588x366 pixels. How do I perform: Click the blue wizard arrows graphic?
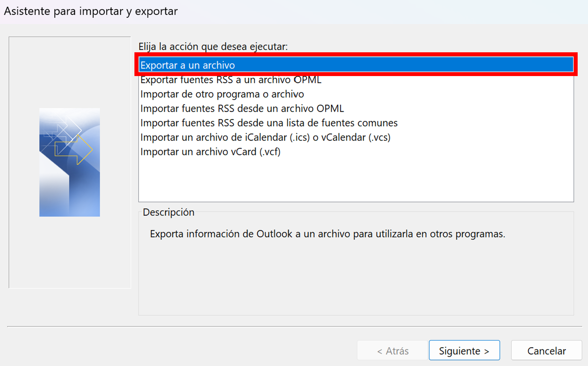[x=70, y=162]
